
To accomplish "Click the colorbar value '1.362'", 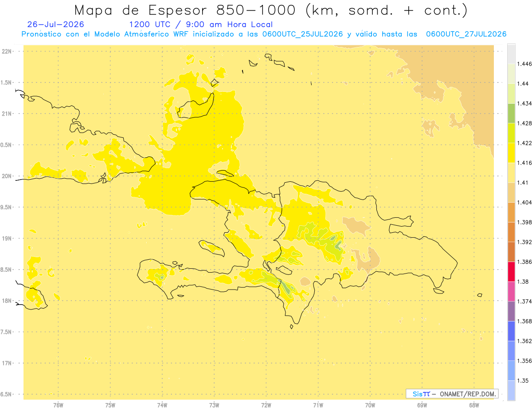I will (524, 341).
